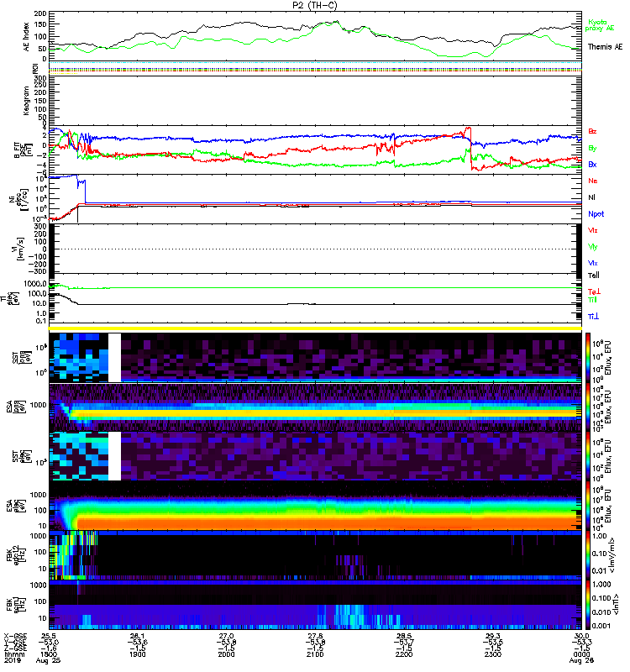Click the X-GSE value 28.5
Screen dimensions: 630x672
pos(404,636)
